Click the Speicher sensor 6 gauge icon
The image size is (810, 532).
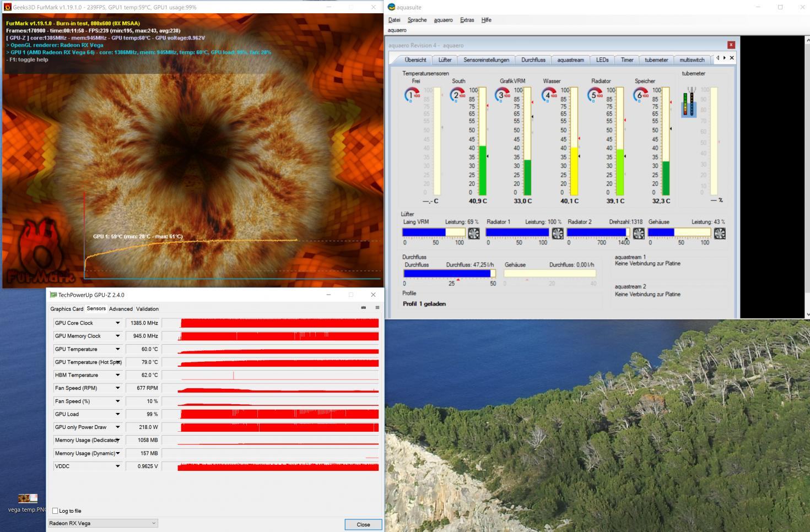[x=641, y=95]
